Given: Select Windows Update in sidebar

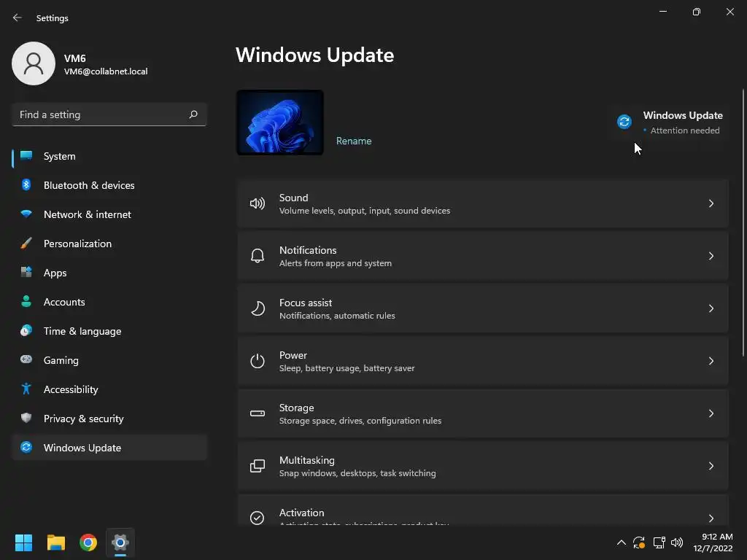Looking at the screenshot, I should pyautogui.click(x=109, y=448).
